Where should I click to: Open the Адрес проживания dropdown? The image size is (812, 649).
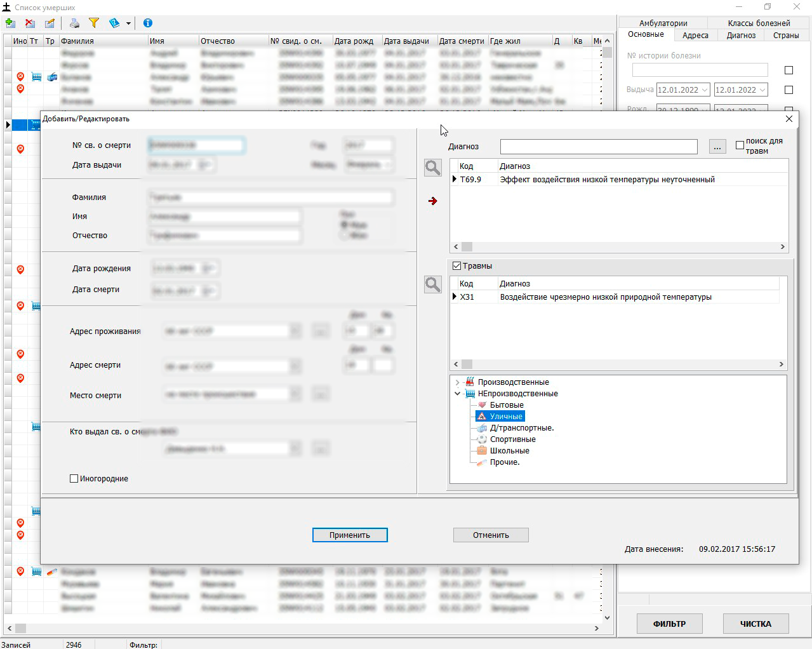(x=295, y=331)
